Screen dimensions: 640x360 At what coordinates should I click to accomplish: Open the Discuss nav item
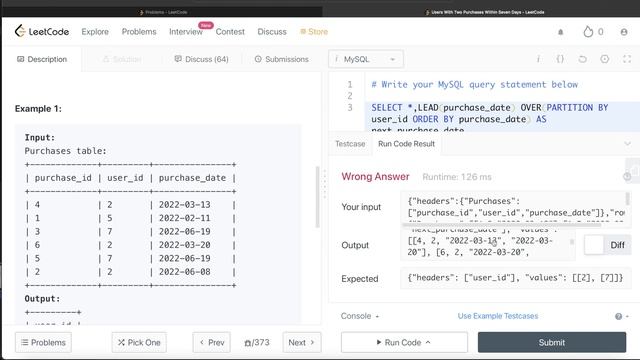(x=272, y=32)
